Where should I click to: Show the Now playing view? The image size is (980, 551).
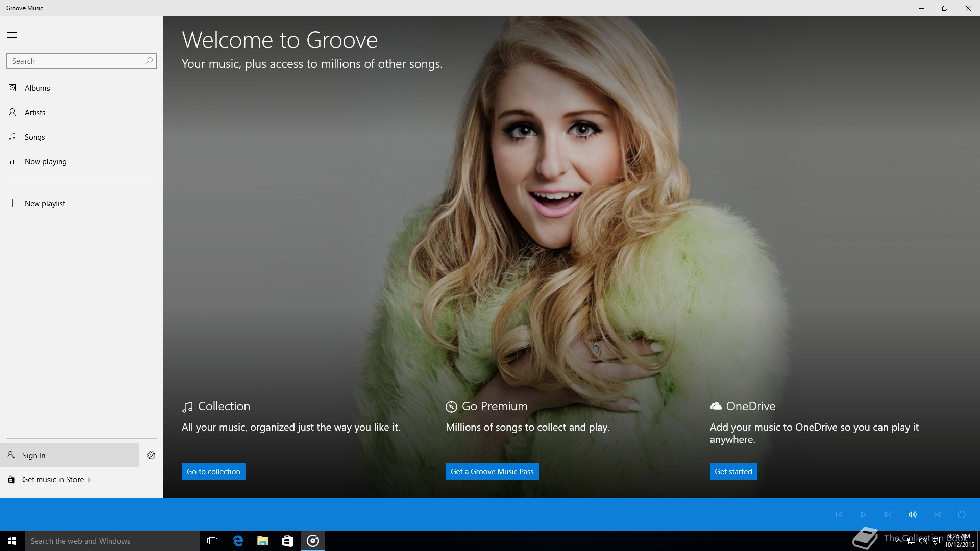pyautogui.click(x=45, y=161)
